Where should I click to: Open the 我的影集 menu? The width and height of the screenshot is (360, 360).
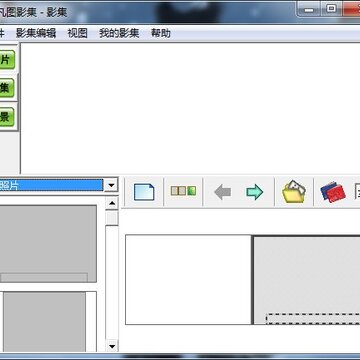click(x=119, y=33)
